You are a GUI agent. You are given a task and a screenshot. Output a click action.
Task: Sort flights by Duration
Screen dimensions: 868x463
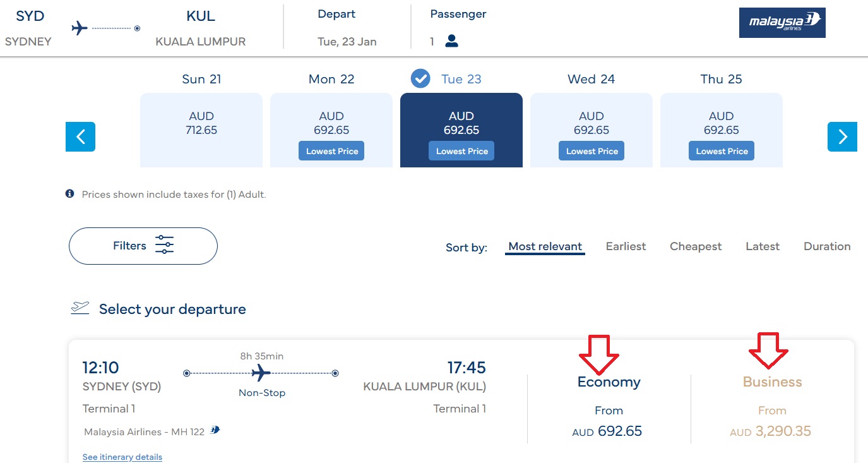point(827,246)
